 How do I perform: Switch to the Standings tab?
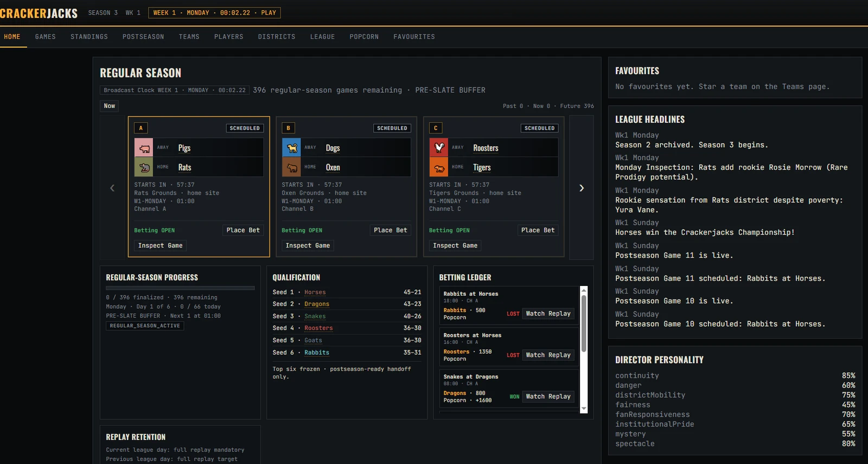89,37
